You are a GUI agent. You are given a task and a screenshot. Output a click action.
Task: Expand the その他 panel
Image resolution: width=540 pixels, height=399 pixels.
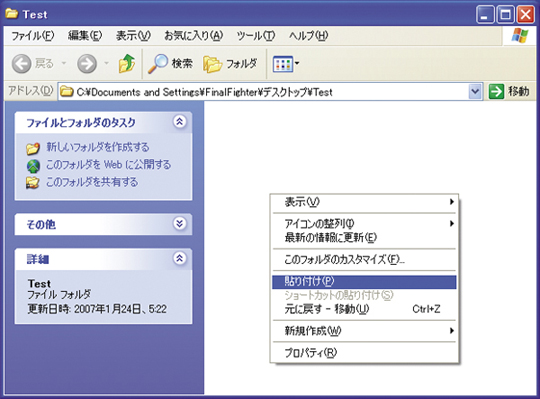[x=179, y=224]
